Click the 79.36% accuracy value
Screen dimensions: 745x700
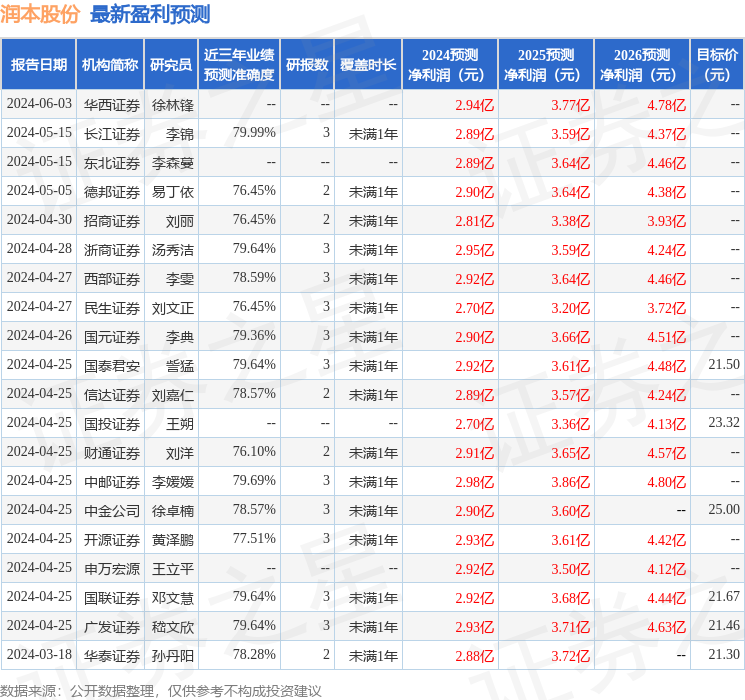tap(254, 336)
